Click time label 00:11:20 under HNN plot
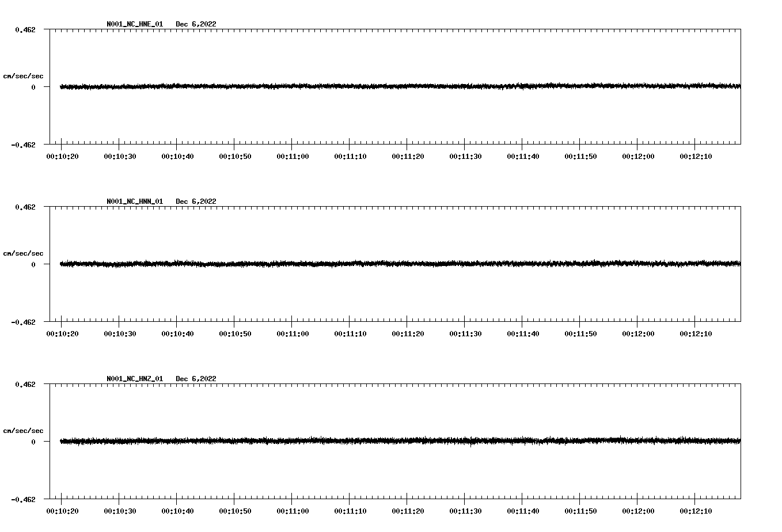This screenshot has height=532, width=782. tap(408, 334)
